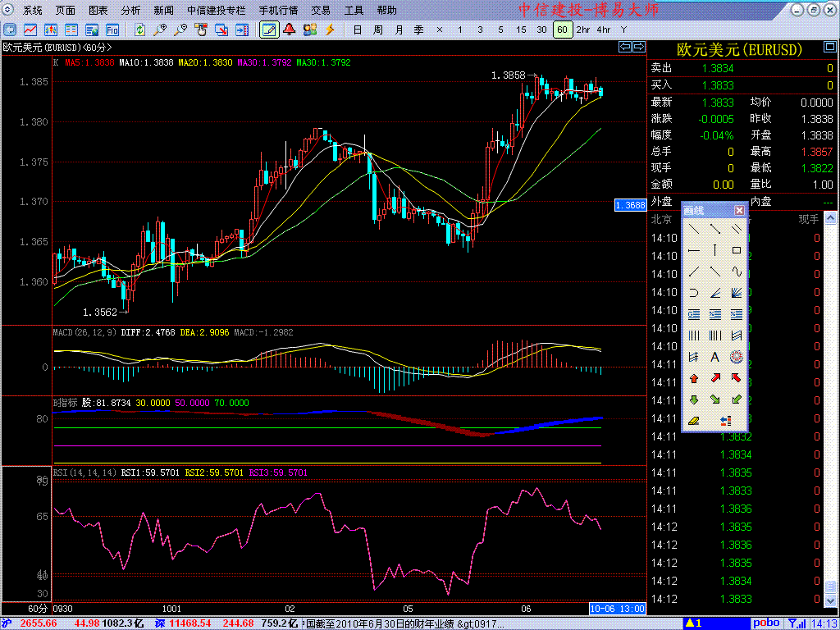
Task: Select the horizontal line drawing tool
Action: [694, 250]
